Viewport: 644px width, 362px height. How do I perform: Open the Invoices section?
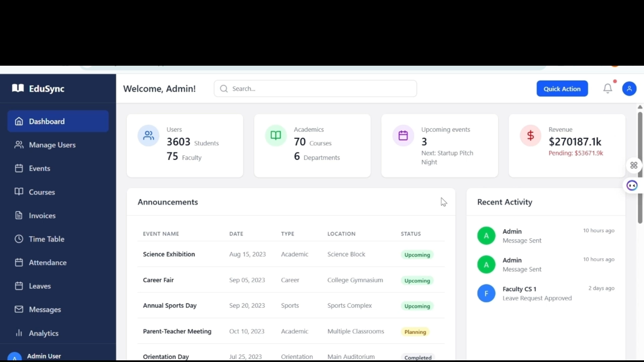click(42, 216)
